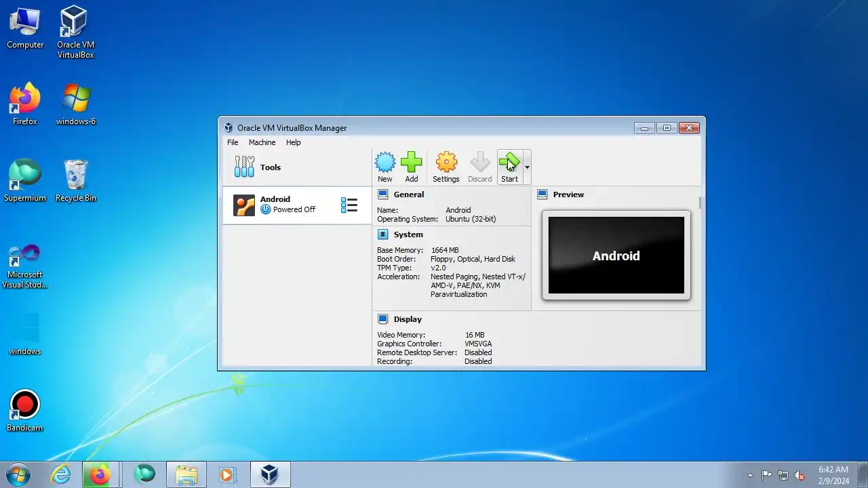Click the Android preview thumbnail

tap(616, 256)
